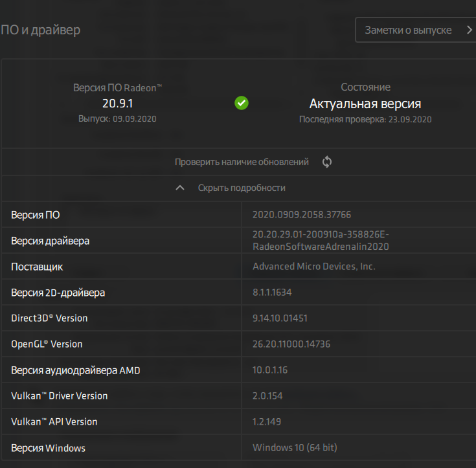
Task: Click value 8.1.1.1634
Action: point(272,293)
